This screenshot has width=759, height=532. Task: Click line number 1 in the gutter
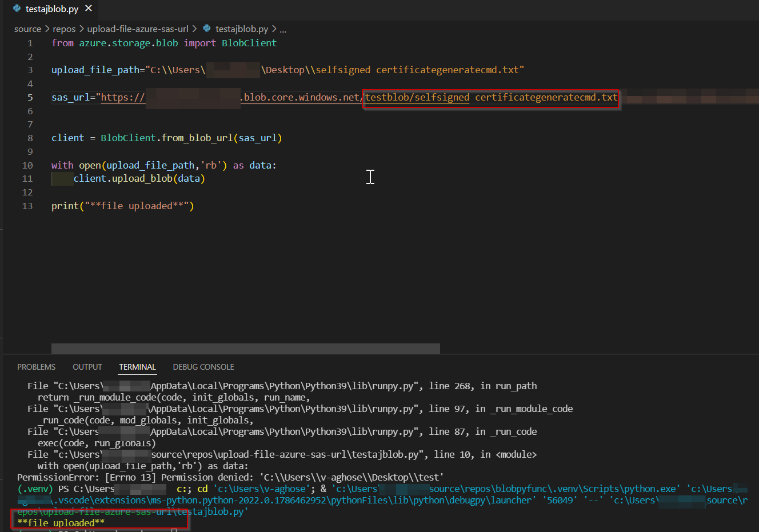tap(30, 43)
